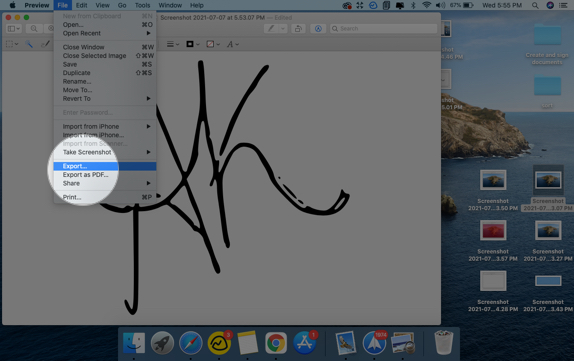Click Open... in the File menu
The image size is (574, 361).
(105, 25)
